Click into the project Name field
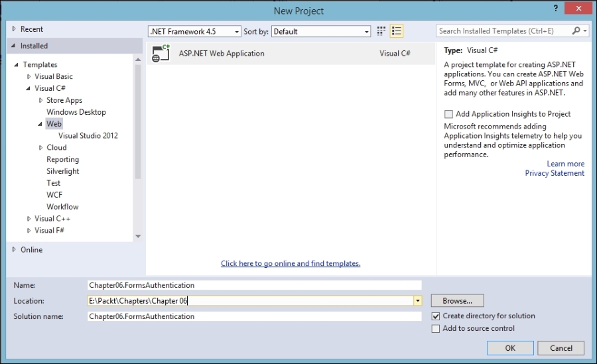The width and height of the screenshot is (597, 364). click(255, 285)
